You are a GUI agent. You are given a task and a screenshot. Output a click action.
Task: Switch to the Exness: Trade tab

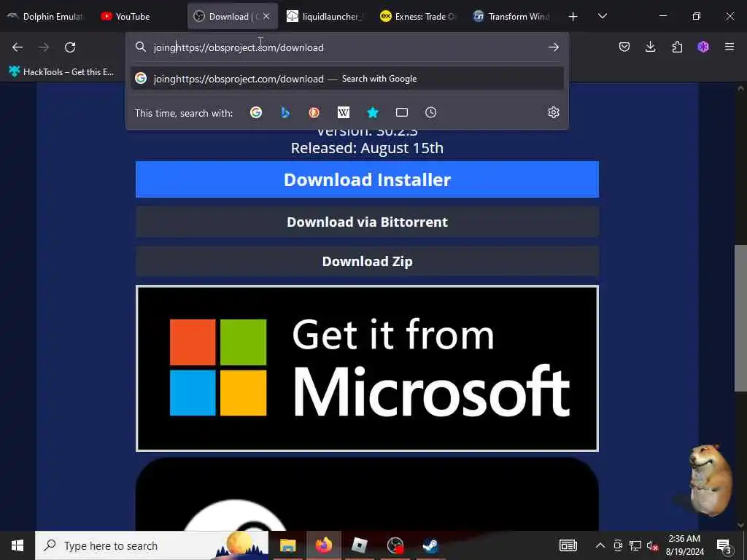click(418, 17)
